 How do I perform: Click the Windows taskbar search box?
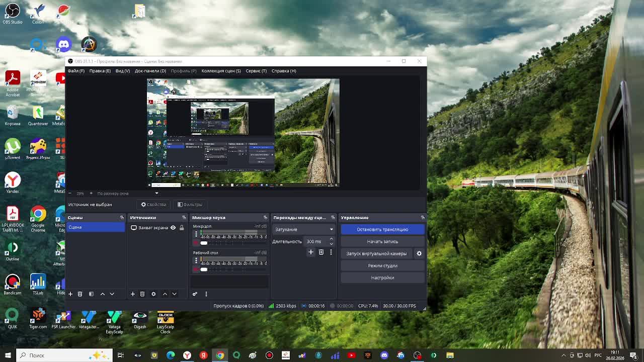pos(64,355)
